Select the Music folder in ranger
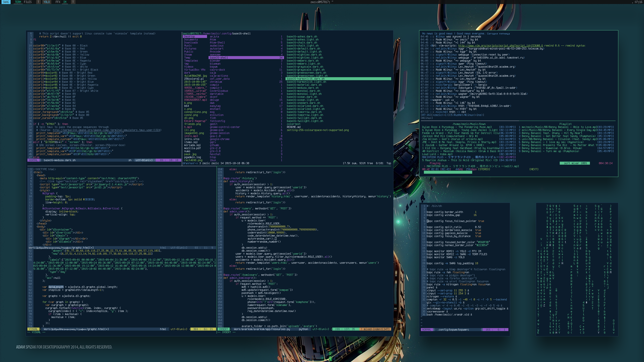Image resolution: width=644 pixels, height=362 pixels. coord(188,46)
